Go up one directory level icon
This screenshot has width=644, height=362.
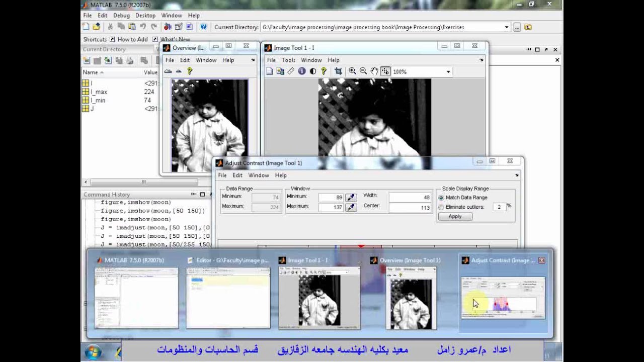pos(528,27)
